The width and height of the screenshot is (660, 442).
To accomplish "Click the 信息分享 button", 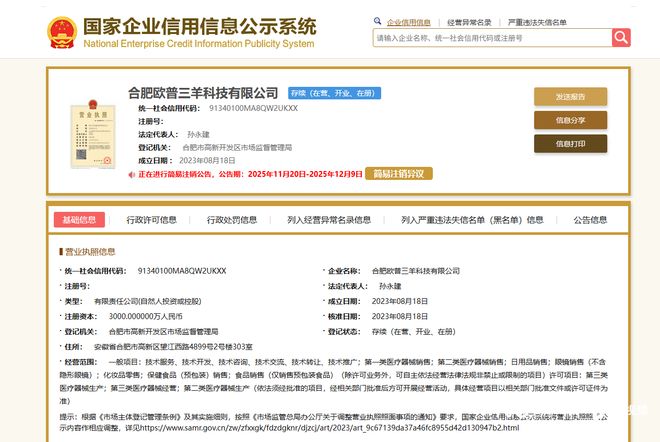I will click(x=570, y=120).
